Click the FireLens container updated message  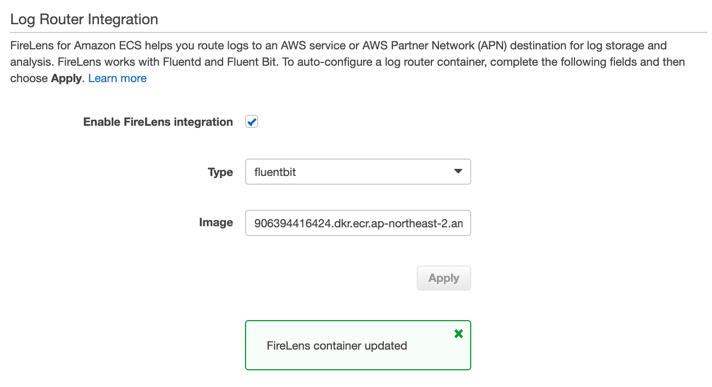coord(336,346)
